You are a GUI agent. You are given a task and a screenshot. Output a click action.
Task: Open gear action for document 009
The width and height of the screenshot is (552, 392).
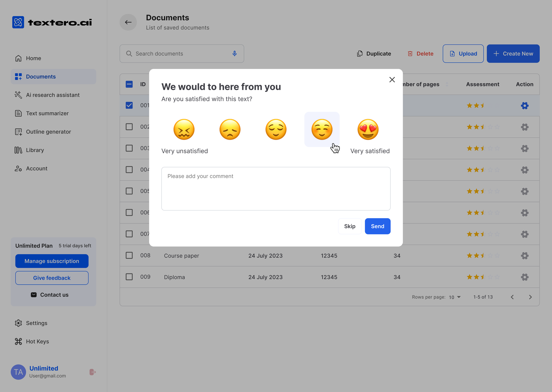524,277
